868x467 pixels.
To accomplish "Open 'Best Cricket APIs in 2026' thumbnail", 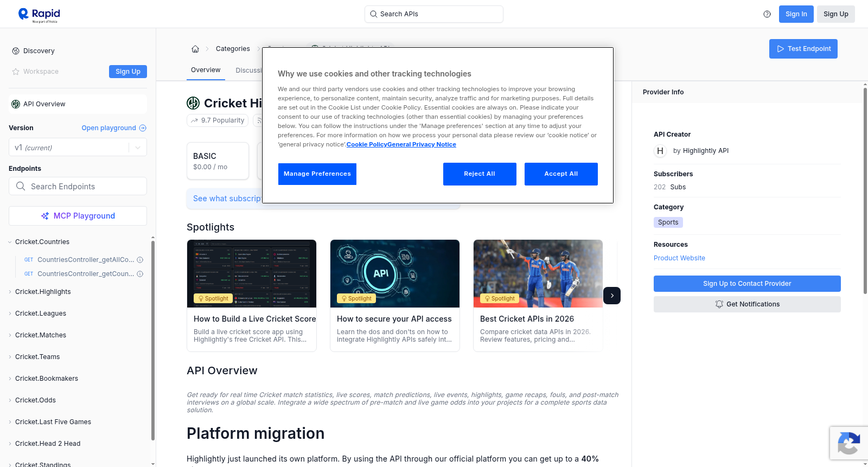I will 538,273.
